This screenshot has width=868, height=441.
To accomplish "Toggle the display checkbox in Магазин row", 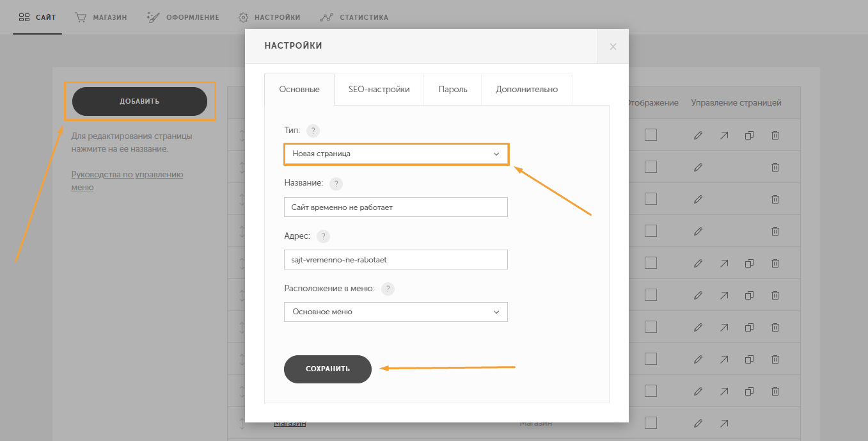I will (x=651, y=423).
